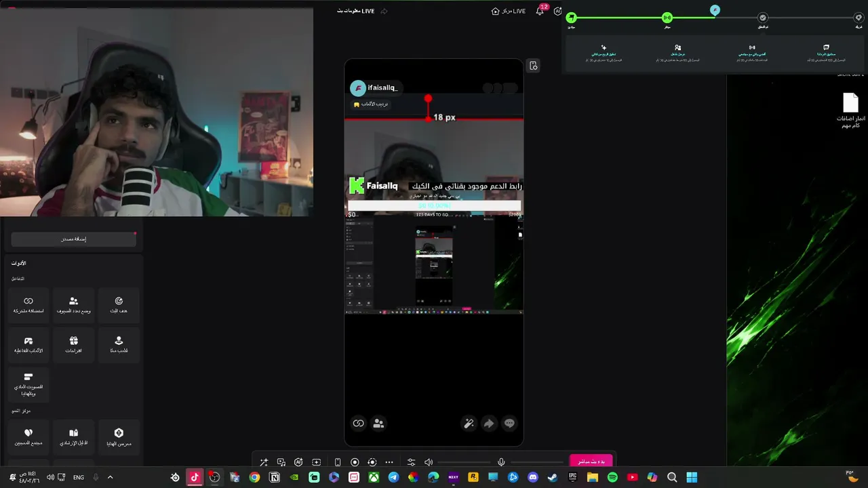
Task: Click the chat bubble icon in preview footer
Action: pos(509,424)
